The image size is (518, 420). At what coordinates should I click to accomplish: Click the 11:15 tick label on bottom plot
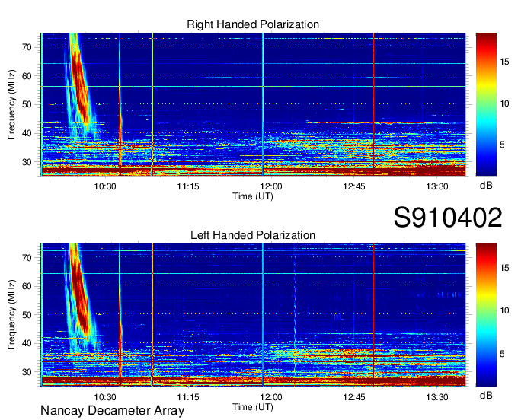tap(188, 397)
